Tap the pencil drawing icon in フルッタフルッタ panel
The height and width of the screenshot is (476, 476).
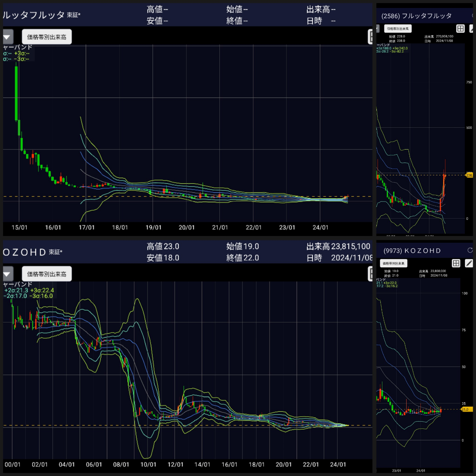(472, 29)
